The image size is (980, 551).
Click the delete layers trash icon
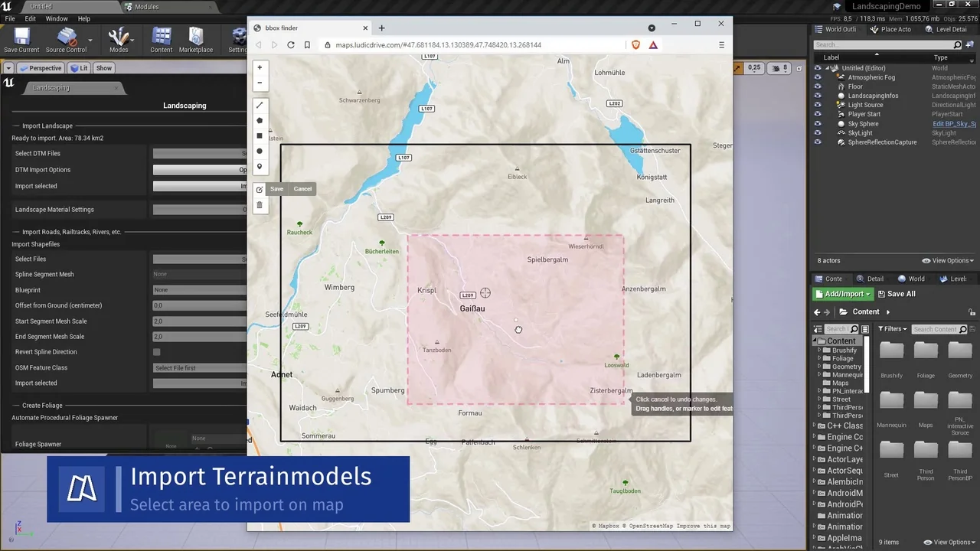coord(260,205)
